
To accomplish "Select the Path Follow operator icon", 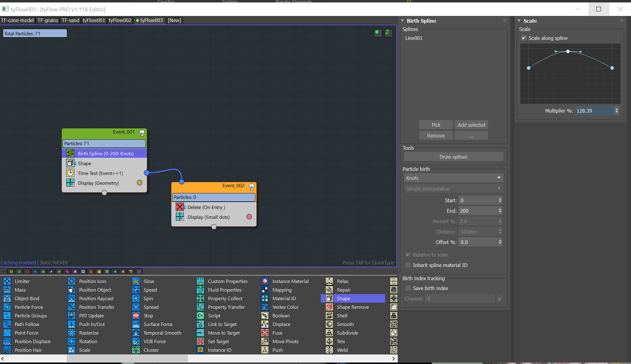I will (7, 324).
